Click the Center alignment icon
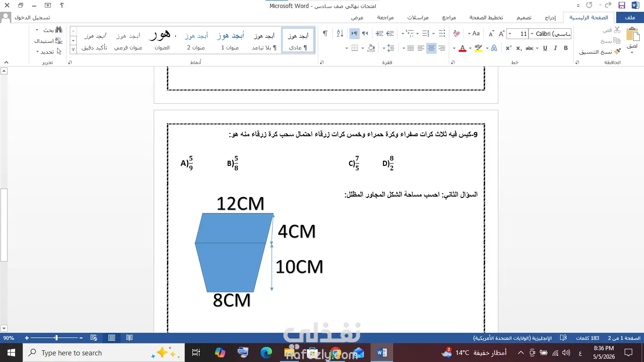The width and height of the screenshot is (644, 362). pos(431,48)
